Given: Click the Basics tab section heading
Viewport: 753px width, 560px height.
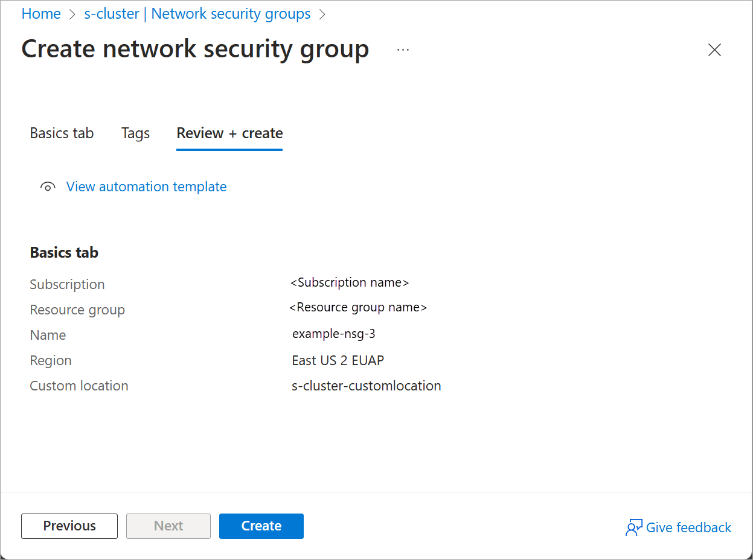Looking at the screenshot, I should [64, 252].
